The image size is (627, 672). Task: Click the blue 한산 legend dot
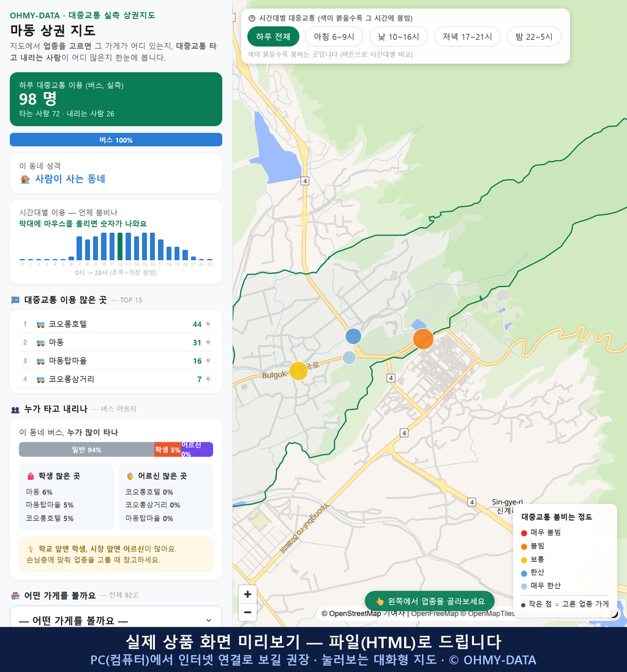pyautogui.click(x=524, y=573)
